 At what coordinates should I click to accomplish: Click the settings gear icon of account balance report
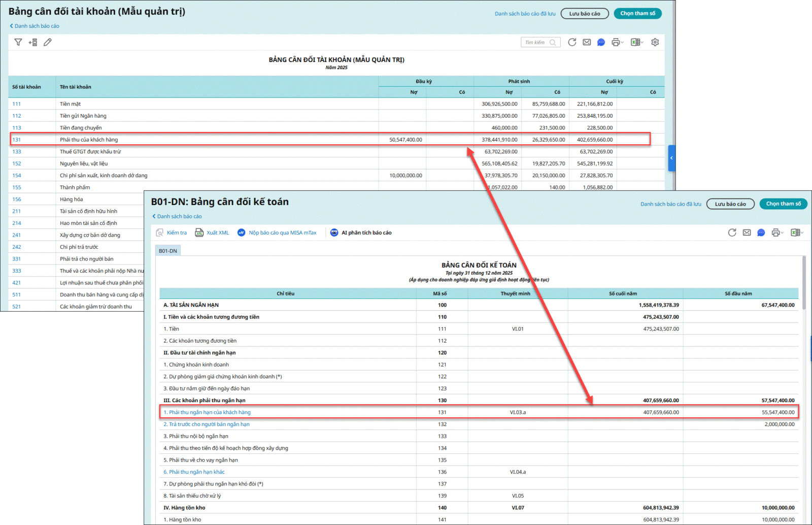click(655, 42)
